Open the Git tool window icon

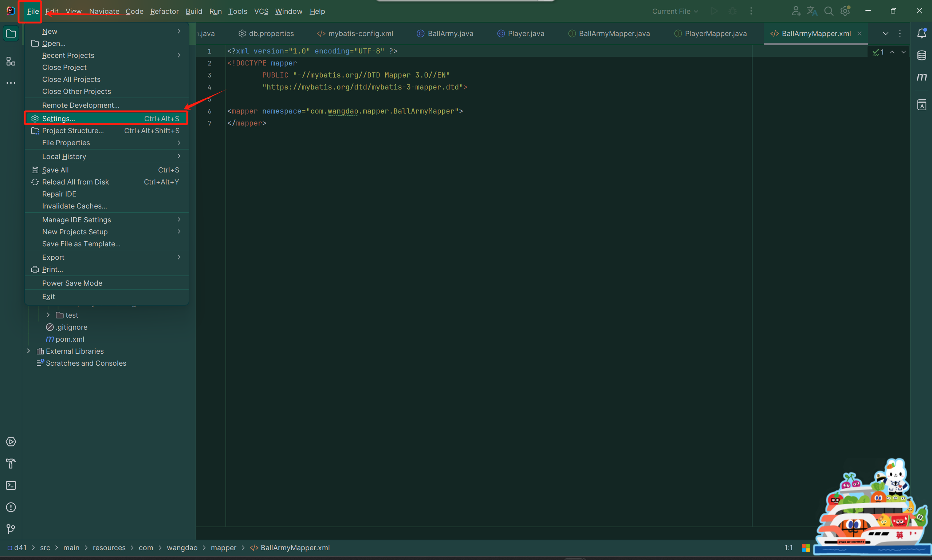click(11, 529)
